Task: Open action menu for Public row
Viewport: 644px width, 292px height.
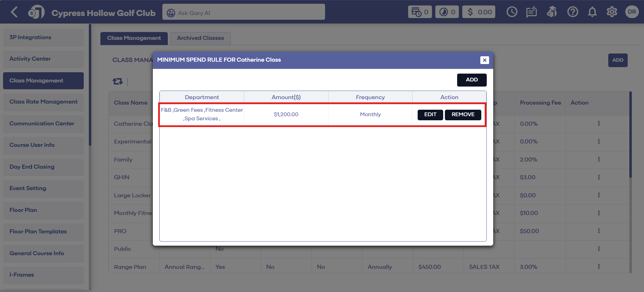Action: click(x=599, y=249)
